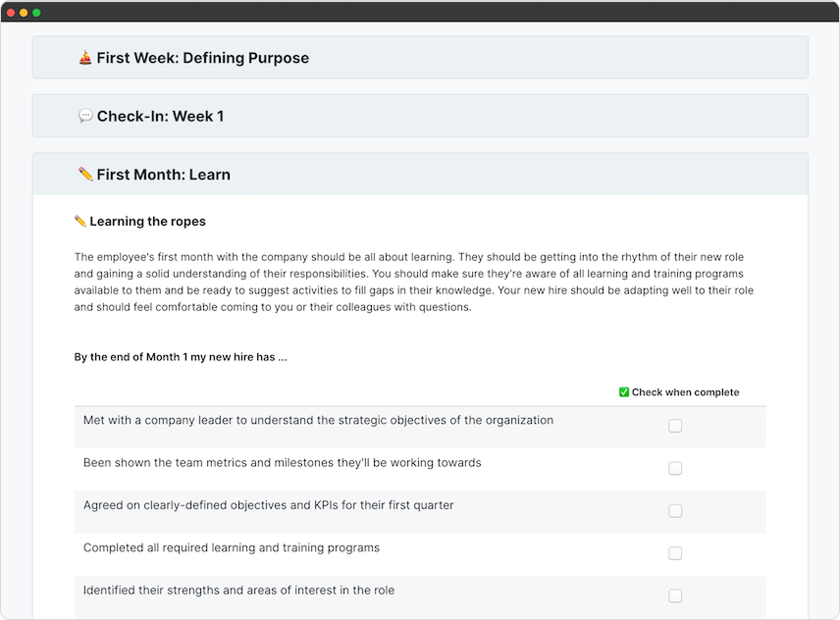
Task: Select the "By the end of Month 1" line
Action: point(181,357)
